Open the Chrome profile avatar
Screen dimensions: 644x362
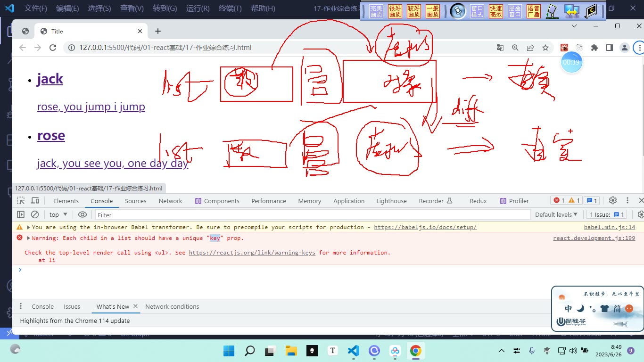(x=625, y=48)
